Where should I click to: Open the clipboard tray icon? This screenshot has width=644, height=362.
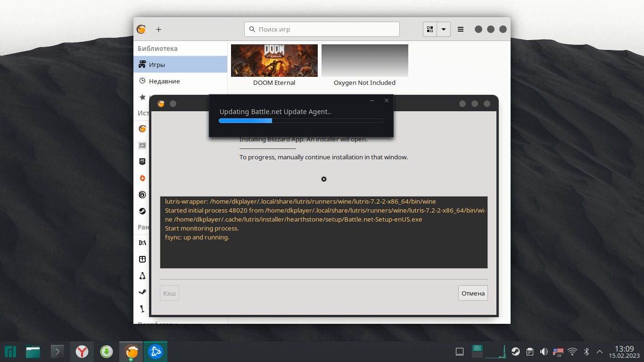(x=530, y=352)
